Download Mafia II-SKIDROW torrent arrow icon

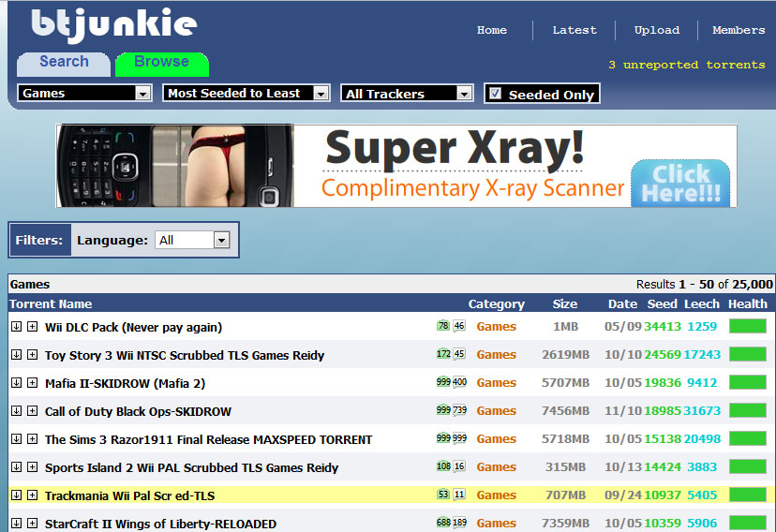point(16,383)
